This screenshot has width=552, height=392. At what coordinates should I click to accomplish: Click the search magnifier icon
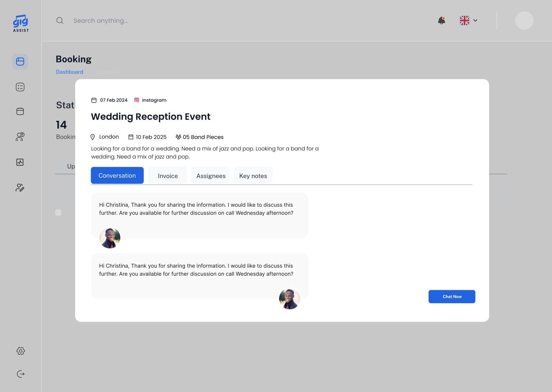(x=60, y=20)
